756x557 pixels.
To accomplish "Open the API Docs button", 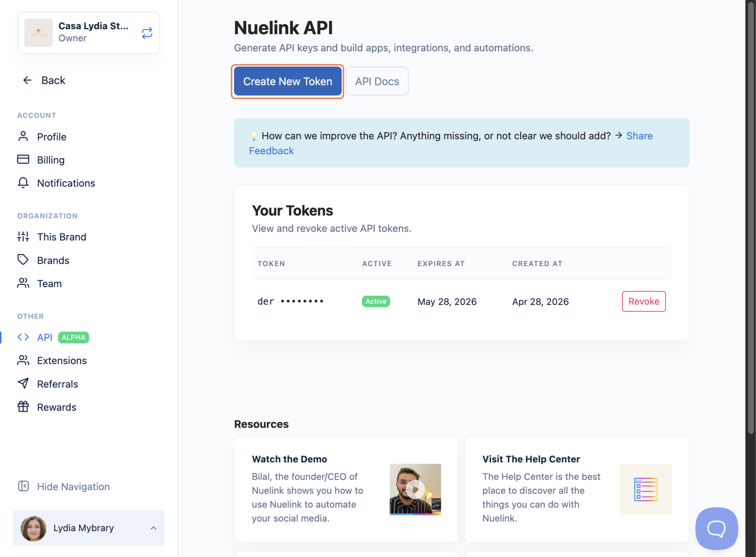I will pyautogui.click(x=377, y=81).
